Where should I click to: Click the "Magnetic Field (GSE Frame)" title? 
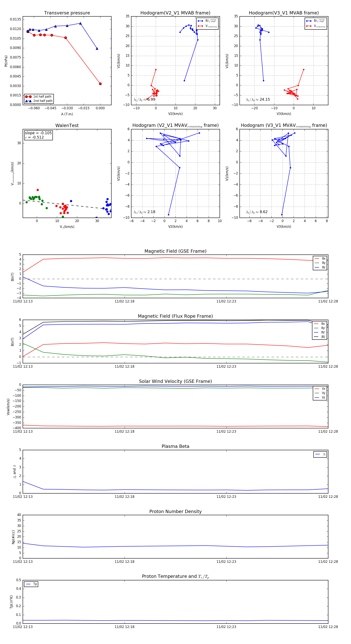click(x=175, y=251)
